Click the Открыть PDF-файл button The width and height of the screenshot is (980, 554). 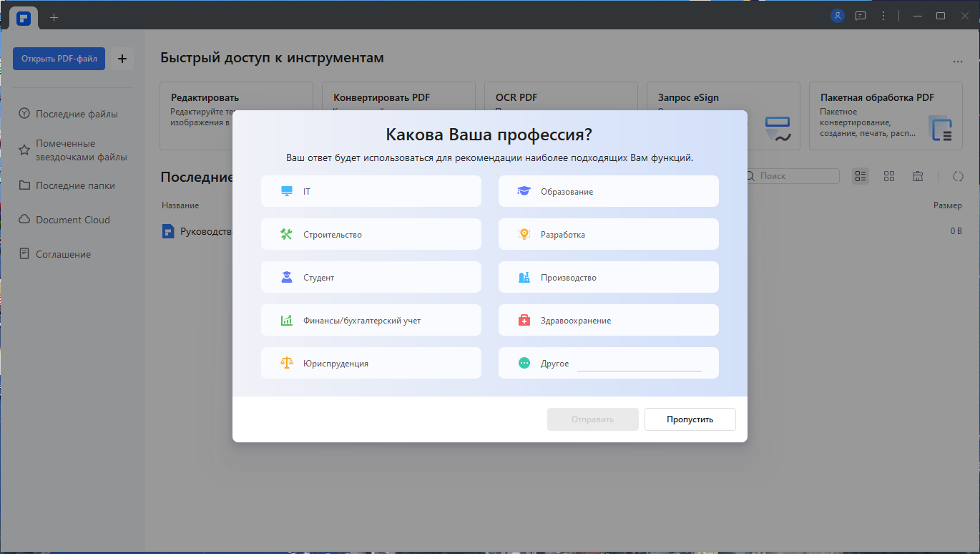pos(59,59)
